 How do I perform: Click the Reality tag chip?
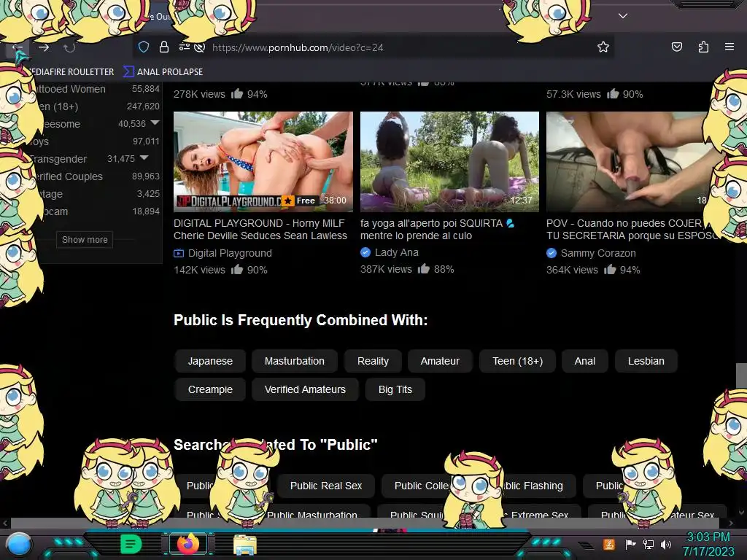point(373,361)
